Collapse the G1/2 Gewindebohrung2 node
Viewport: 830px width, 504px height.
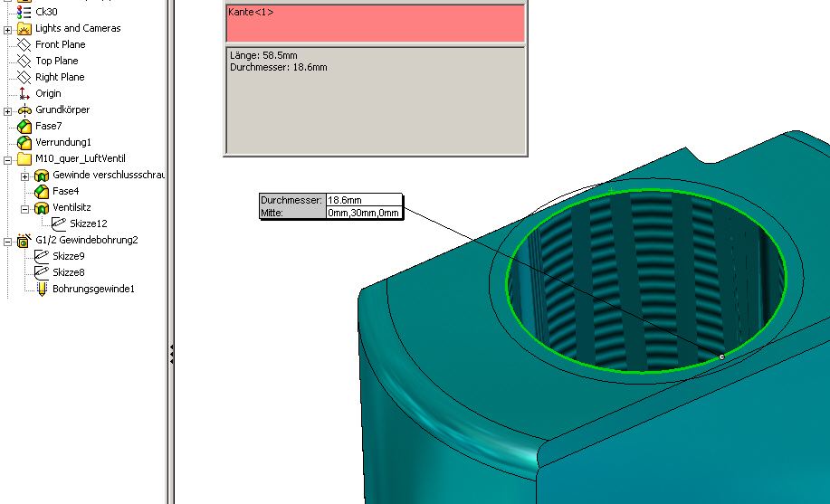click(7, 242)
